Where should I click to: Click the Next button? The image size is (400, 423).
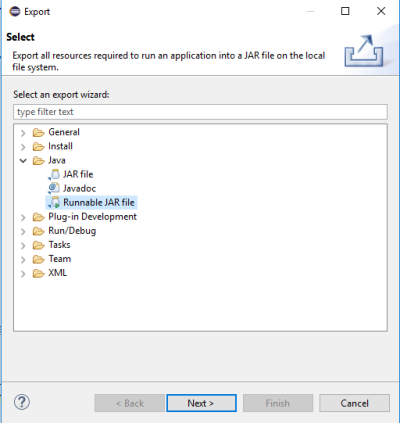tap(201, 403)
